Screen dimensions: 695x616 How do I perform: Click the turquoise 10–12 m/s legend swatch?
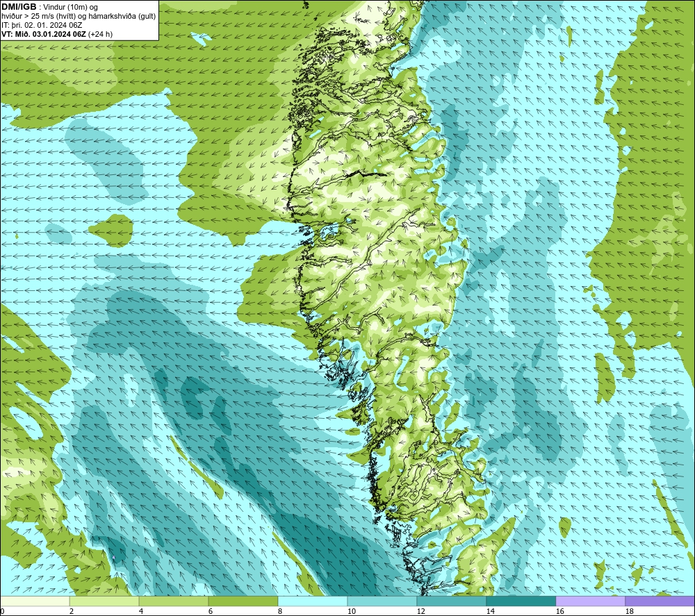click(x=382, y=601)
